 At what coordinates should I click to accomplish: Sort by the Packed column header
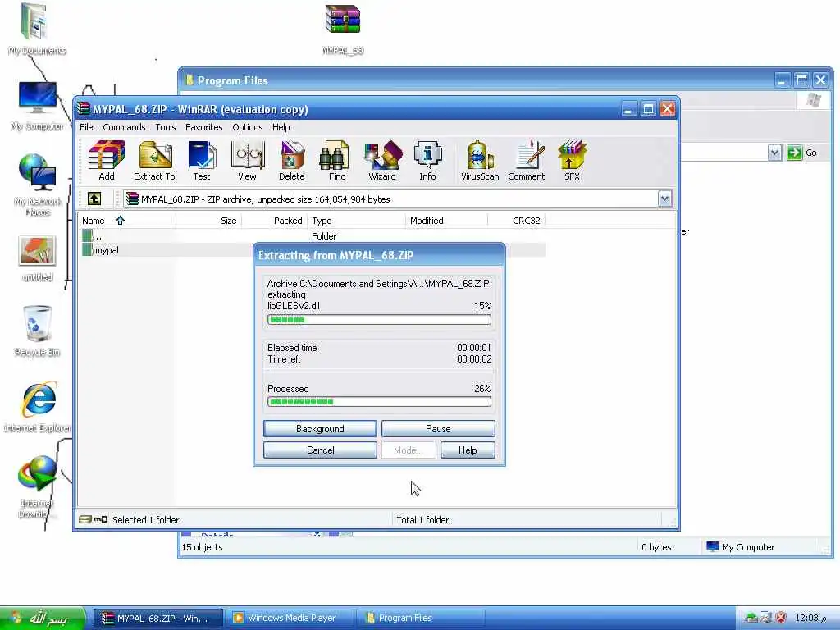tap(274, 220)
